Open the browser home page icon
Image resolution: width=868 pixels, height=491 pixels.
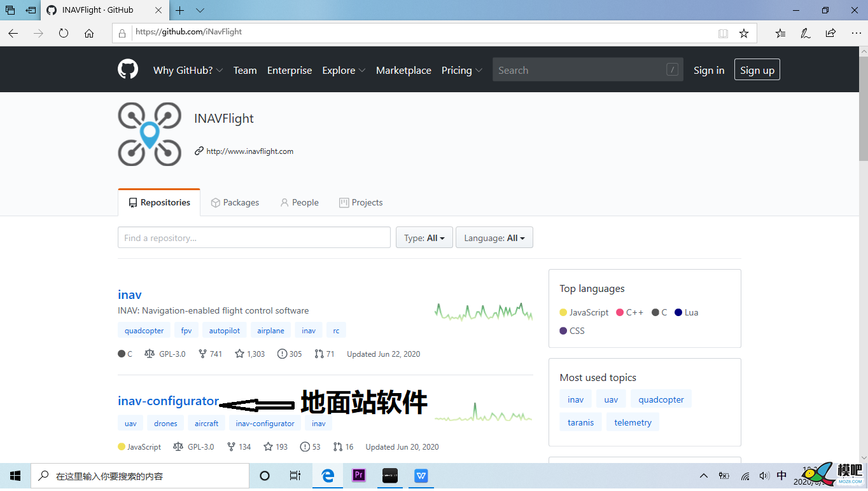pyautogui.click(x=89, y=33)
